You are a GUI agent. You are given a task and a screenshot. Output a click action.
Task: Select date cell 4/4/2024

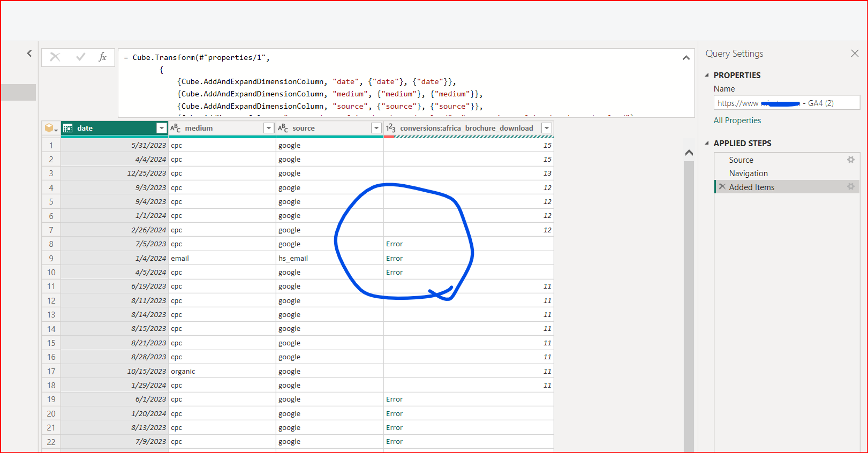click(115, 159)
